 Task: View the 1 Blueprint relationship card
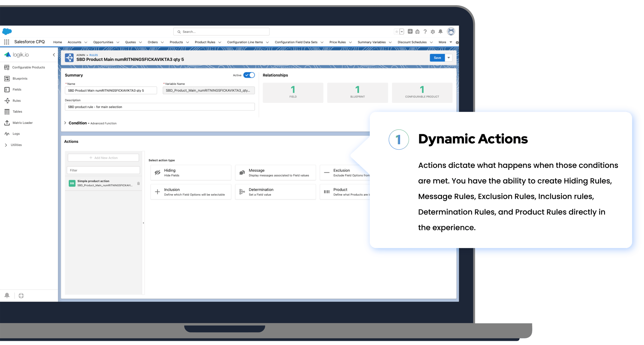[x=357, y=93]
